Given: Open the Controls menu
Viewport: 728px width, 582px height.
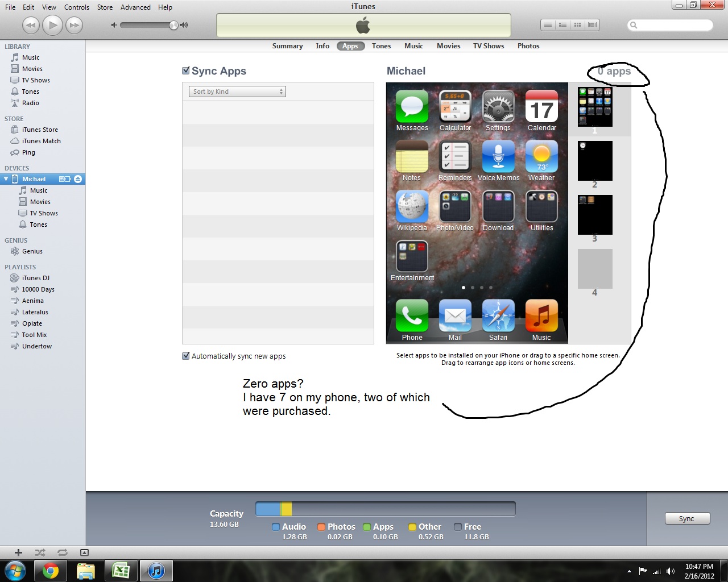Looking at the screenshot, I should [x=77, y=7].
